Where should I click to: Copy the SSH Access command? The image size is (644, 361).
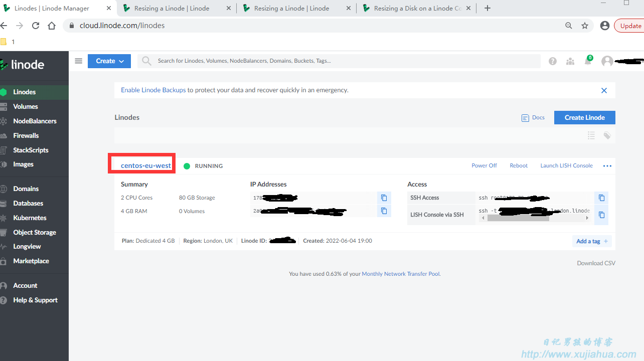[601, 198]
